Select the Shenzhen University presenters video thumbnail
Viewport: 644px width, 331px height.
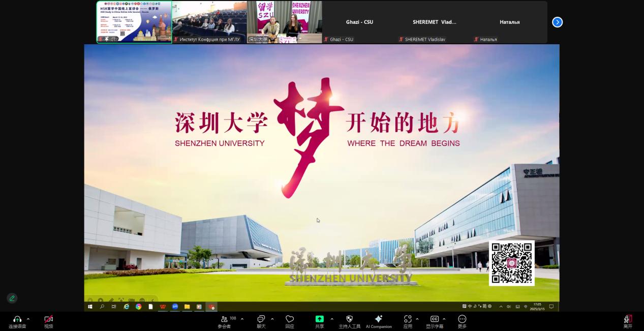284,22
